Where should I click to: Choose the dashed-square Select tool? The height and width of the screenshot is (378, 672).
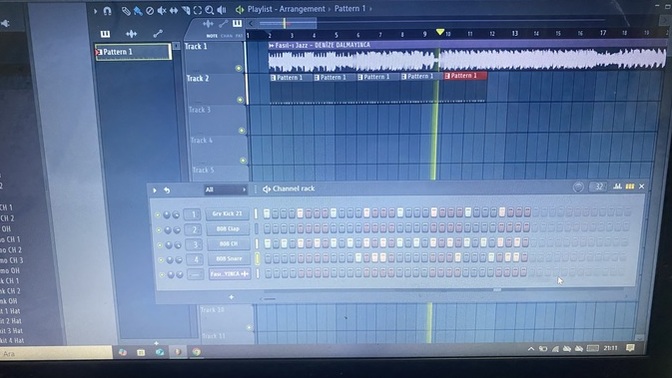point(198,10)
